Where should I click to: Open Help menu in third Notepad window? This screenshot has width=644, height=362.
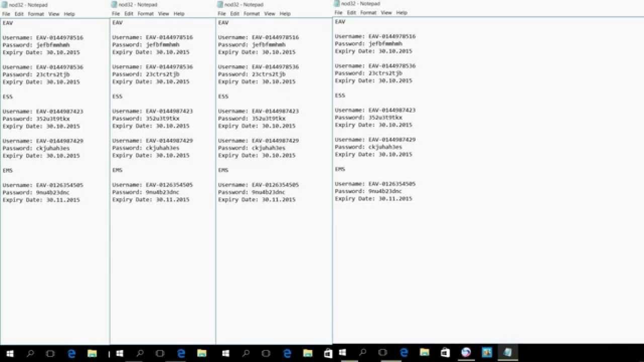pos(285,14)
